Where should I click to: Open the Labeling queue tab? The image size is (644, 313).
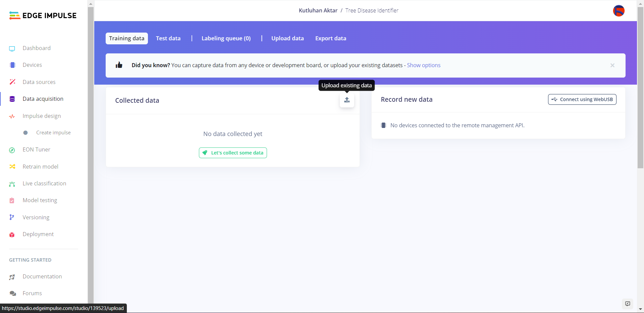tap(226, 38)
